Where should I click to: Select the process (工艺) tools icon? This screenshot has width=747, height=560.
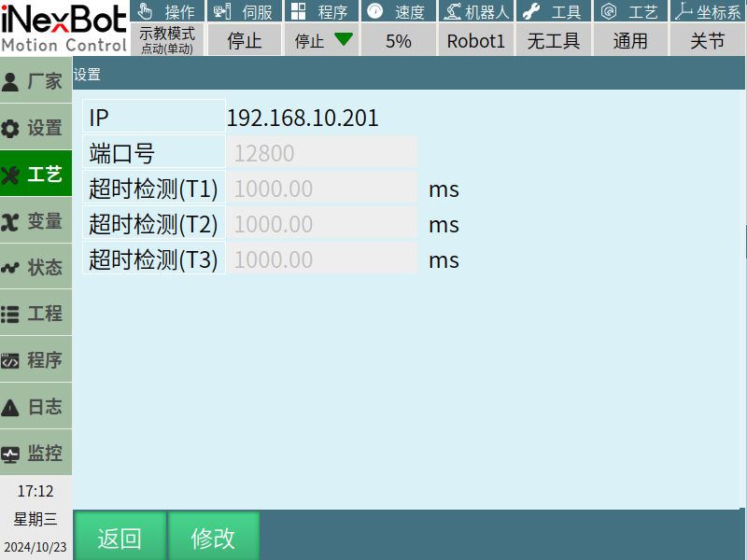click(11, 175)
